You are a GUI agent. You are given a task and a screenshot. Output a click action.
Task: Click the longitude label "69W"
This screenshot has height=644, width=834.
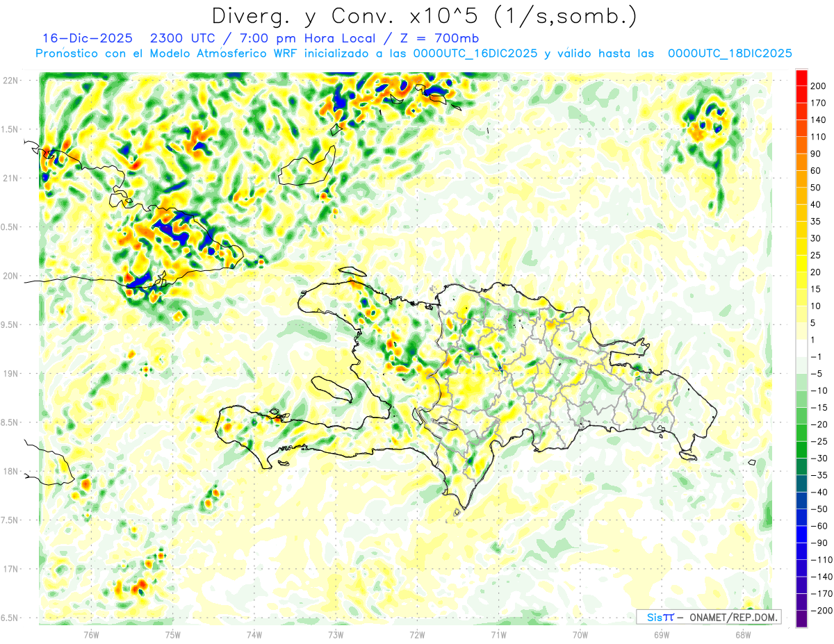coord(662,634)
